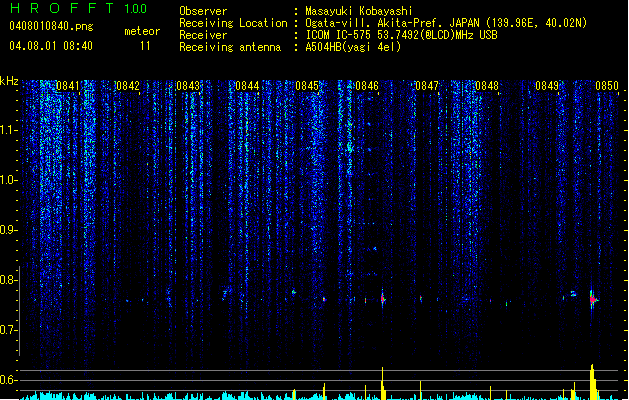Click the 0842 time marker

pyautogui.click(x=128, y=86)
